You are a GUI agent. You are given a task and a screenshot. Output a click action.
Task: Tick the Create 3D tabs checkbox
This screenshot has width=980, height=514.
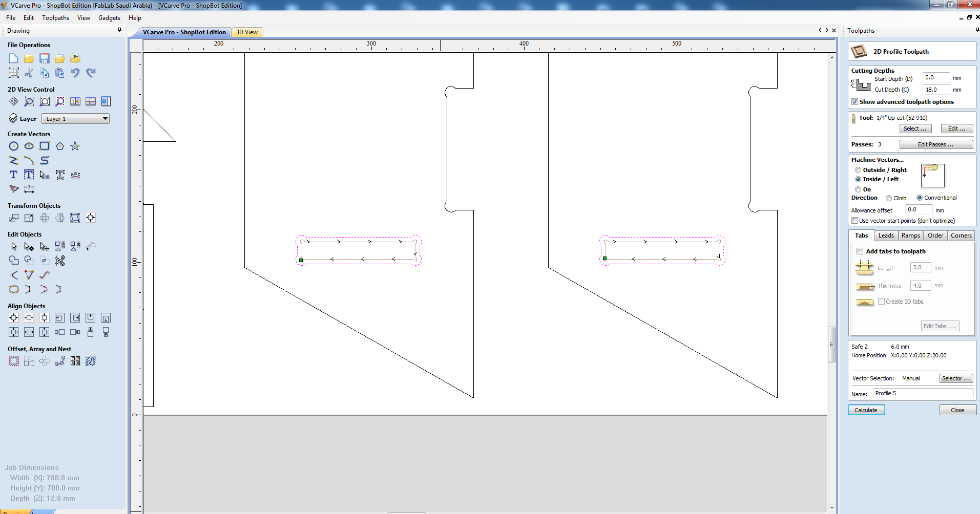tap(882, 302)
